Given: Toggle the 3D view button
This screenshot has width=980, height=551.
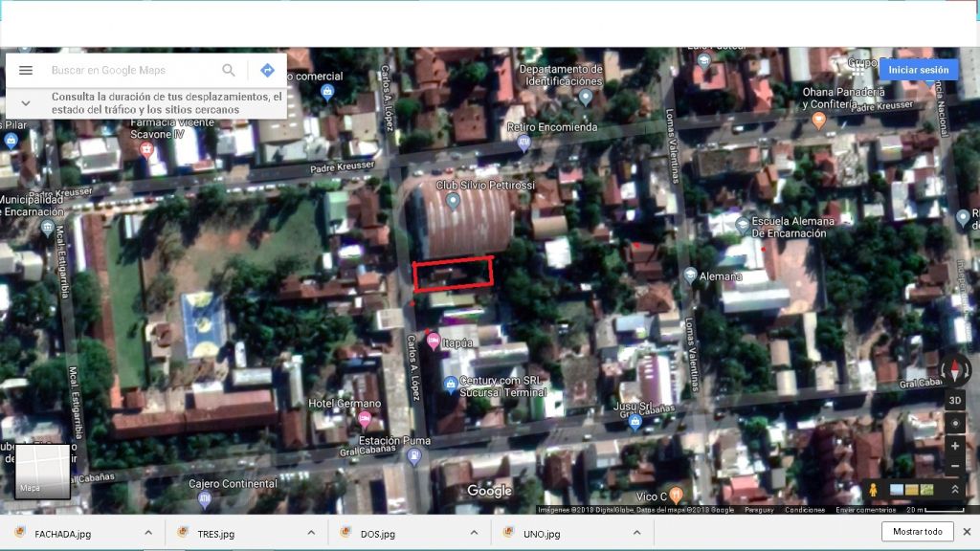Looking at the screenshot, I should tap(954, 401).
